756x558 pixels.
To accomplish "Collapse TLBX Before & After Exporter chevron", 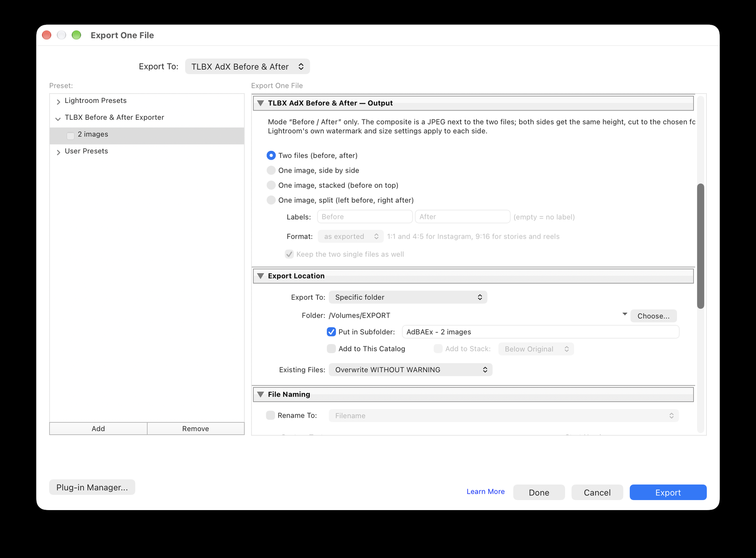I will click(x=58, y=119).
